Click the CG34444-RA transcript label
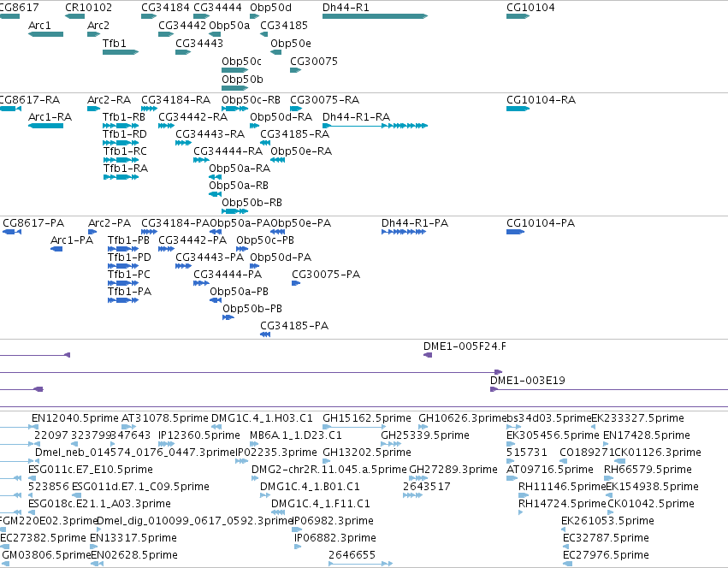 [228, 151]
